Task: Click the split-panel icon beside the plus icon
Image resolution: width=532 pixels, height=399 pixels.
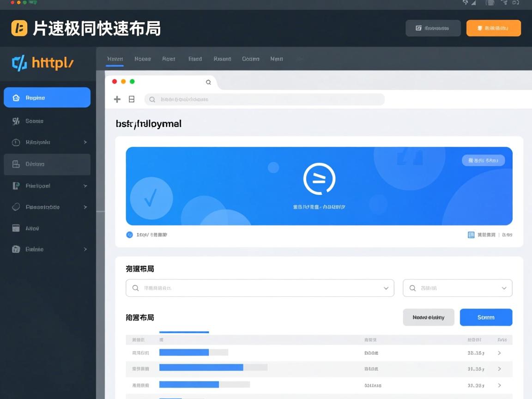Action: (x=132, y=99)
